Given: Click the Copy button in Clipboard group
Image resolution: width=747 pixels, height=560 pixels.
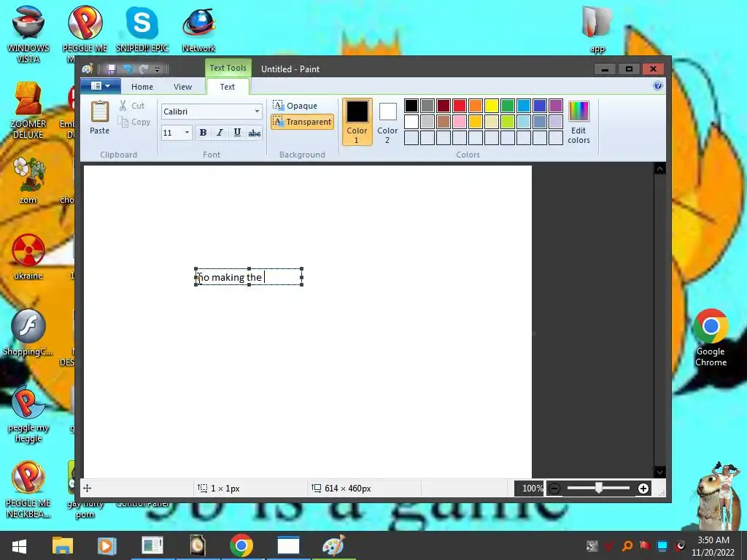Looking at the screenshot, I should (134, 122).
